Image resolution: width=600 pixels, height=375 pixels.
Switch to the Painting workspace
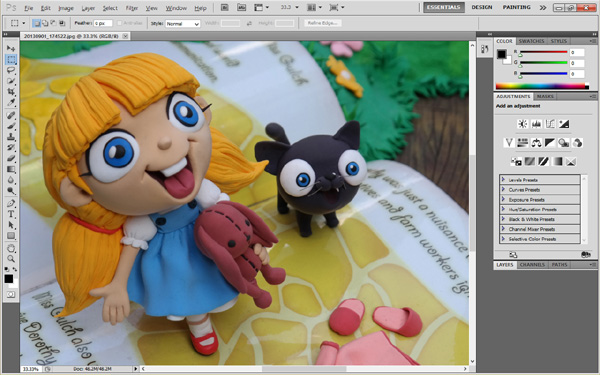tap(517, 7)
